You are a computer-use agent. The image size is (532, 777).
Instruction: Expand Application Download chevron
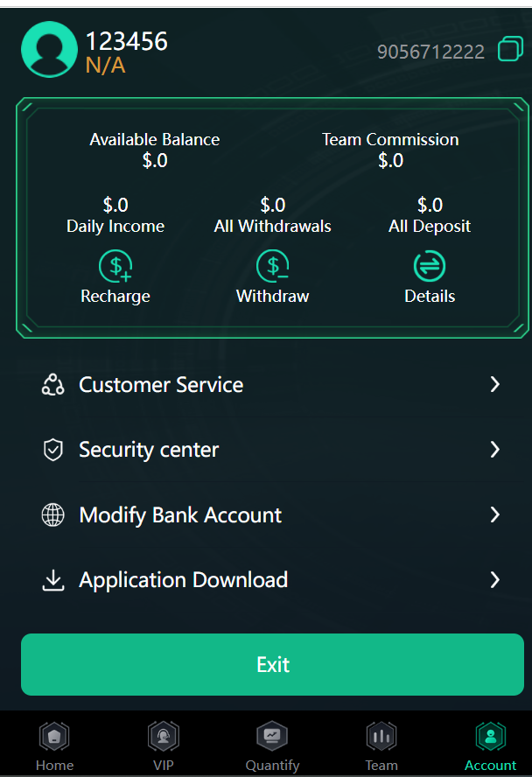click(x=495, y=580)
